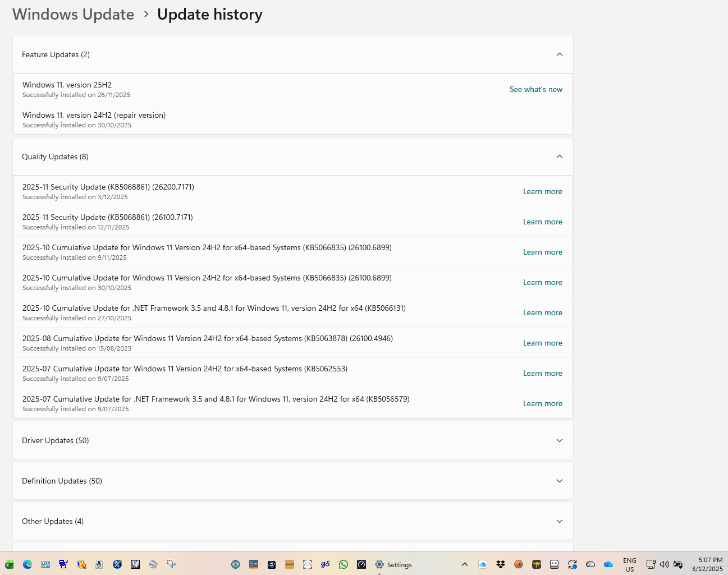
Task: Click the speaker volume tray icon
Action: 665,564
